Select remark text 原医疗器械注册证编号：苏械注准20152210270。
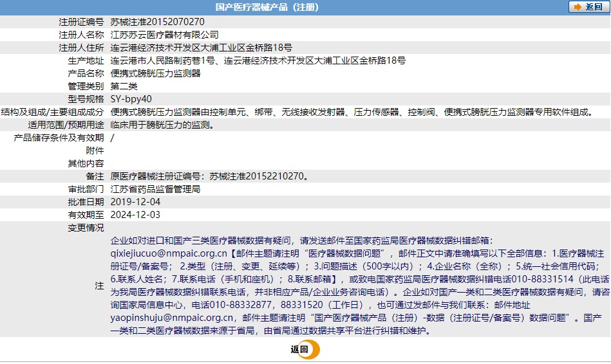Image resolution: width=611 pixels, height=364 pixels. click(x=210, y=176)
